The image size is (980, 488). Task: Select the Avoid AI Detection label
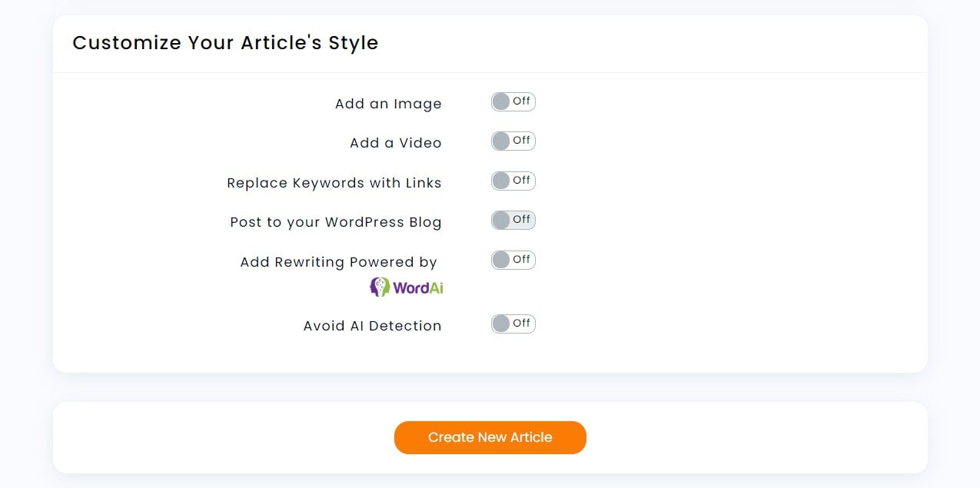(x=372, y=325)
